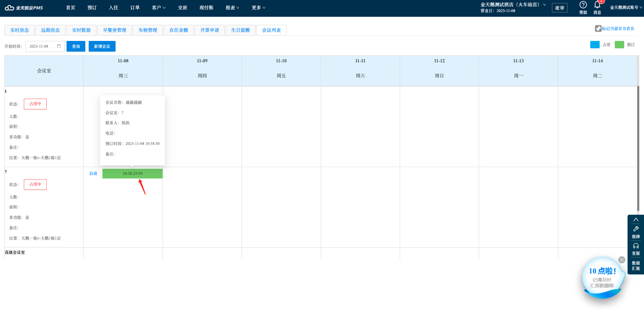
Task: Open the 交班 menu item
Action: [183, 8]
